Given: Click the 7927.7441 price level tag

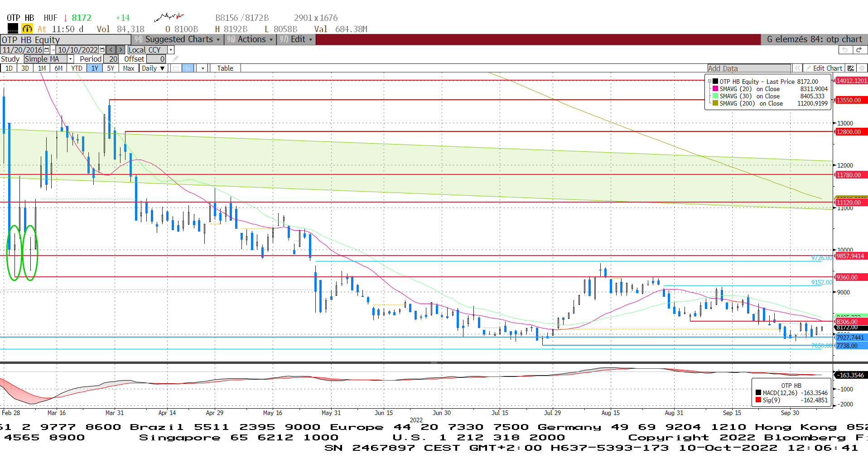Looking at the screenshot, I should click(x=851, y=338).
